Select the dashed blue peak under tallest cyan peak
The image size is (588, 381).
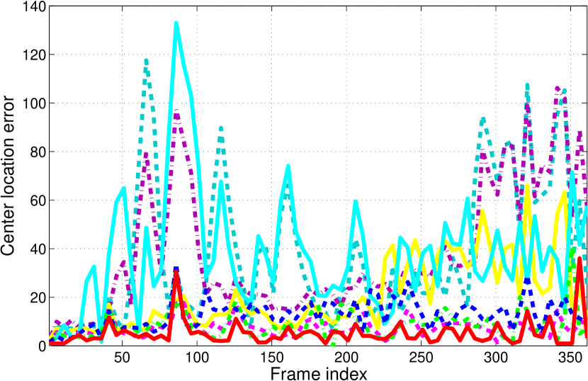point(176,269)
